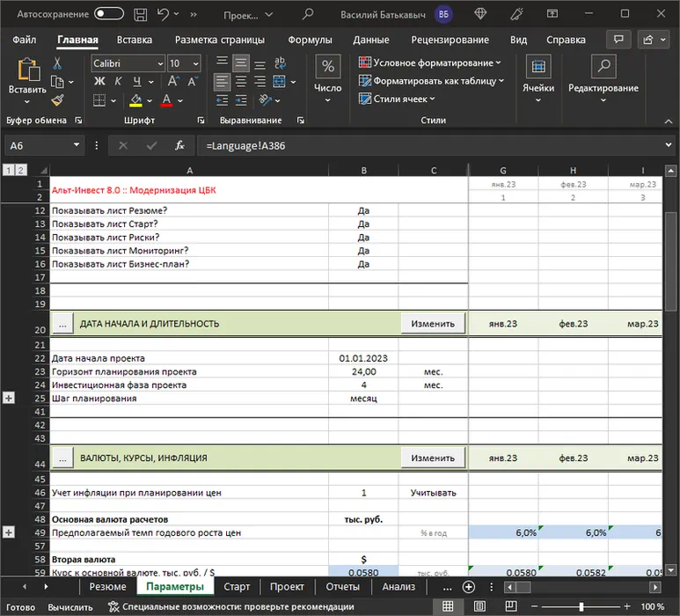Expand grouped rows at row 25

(x=9, y=399)
